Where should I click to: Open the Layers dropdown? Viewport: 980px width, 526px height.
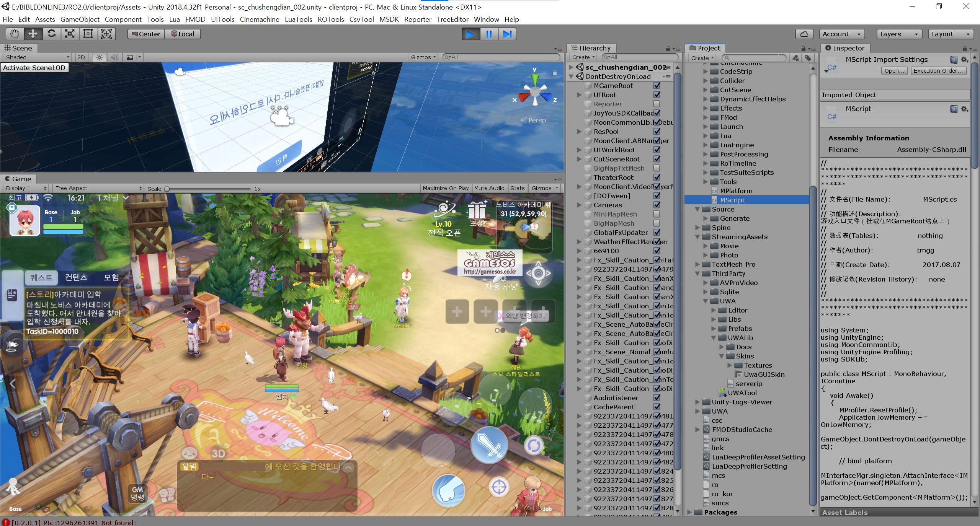[x=899, y=34]
